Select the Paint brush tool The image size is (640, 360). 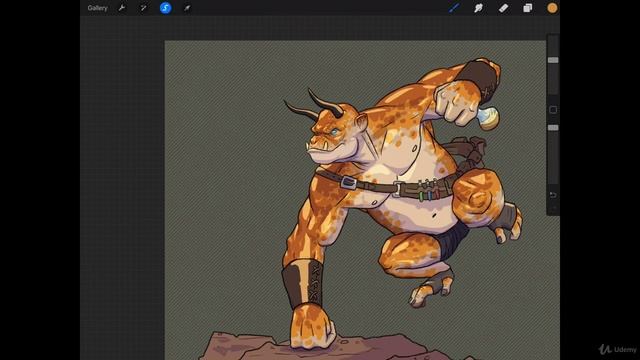pyautogui.click(x=454, y=8)
